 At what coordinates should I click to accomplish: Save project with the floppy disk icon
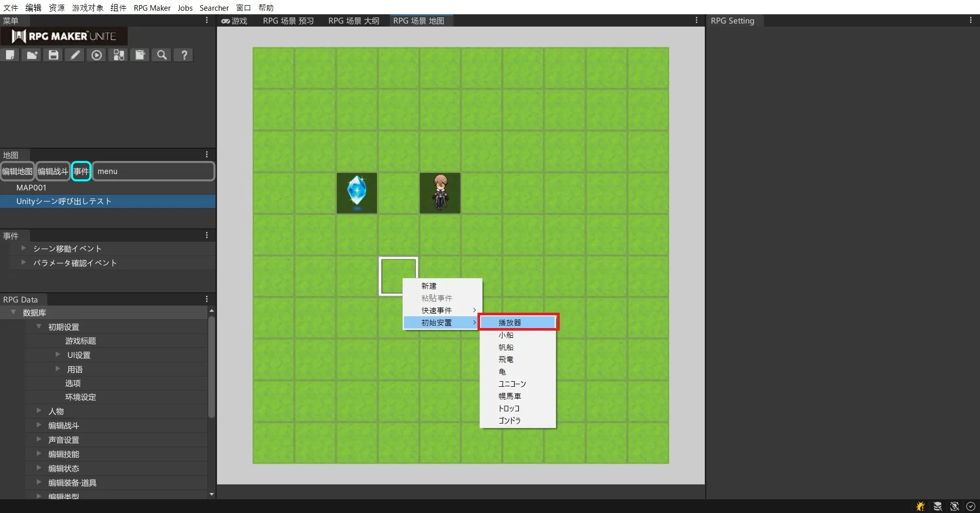[54, 55]
